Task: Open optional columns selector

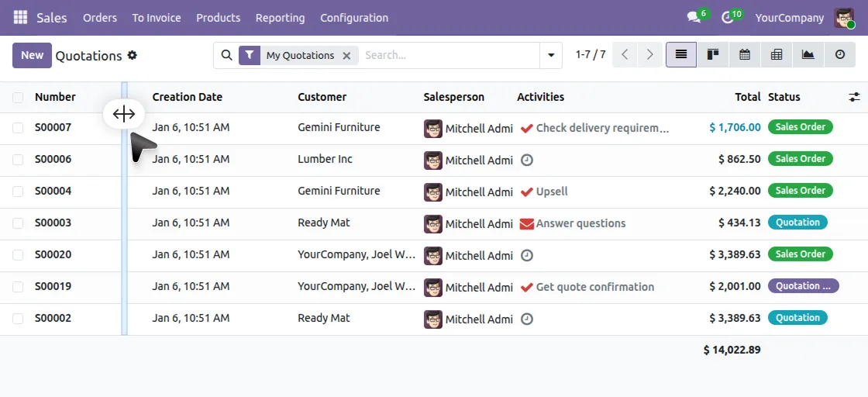Action: (854, 97)
